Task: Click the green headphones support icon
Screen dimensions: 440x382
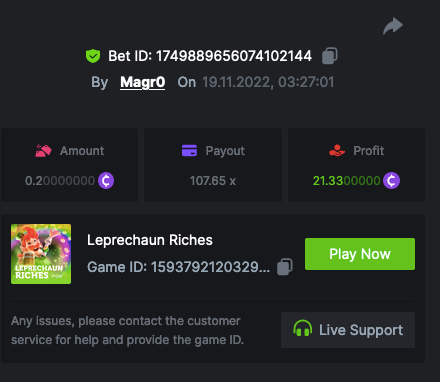Action: tap(303, 328)
